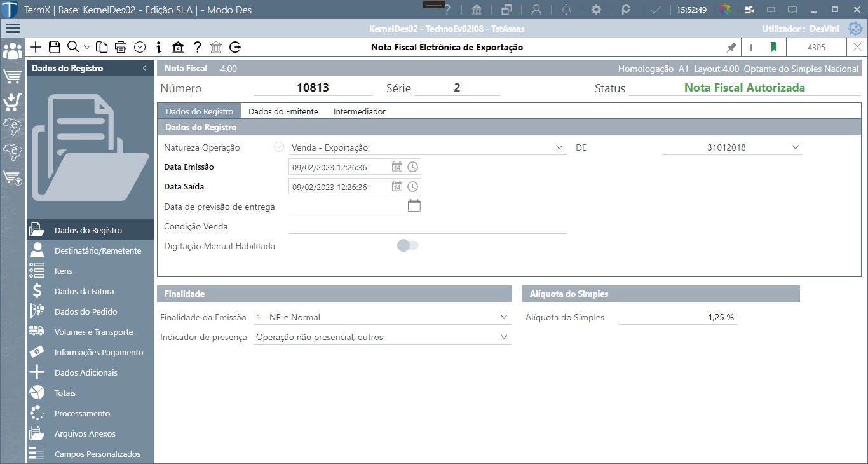Print the invoice with printer icon
This screenshot has height=464, width=868.
121,47
